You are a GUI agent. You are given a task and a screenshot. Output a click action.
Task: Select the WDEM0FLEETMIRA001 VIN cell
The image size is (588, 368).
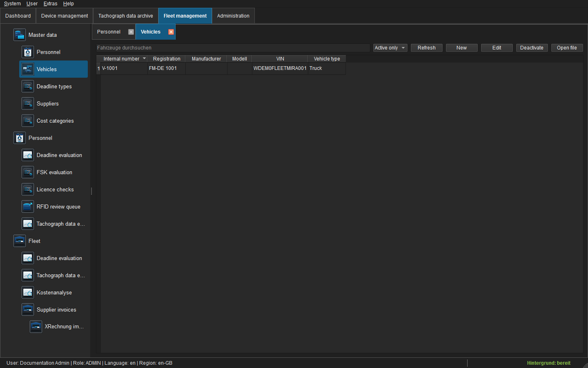coord(280,68)
